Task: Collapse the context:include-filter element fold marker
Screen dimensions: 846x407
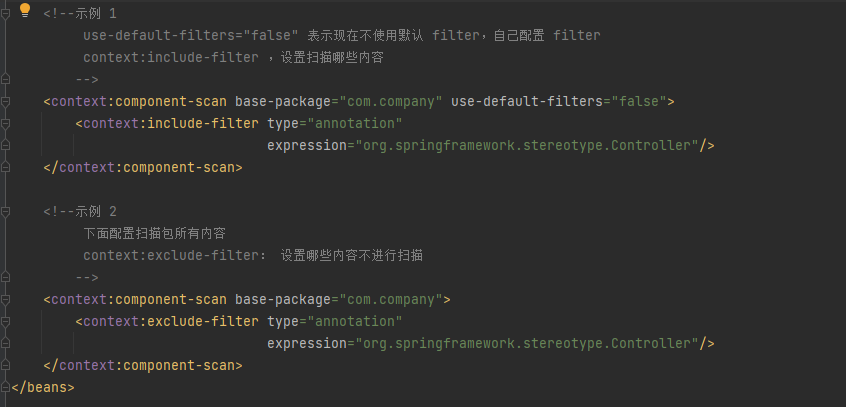Action: pos(5,124)
